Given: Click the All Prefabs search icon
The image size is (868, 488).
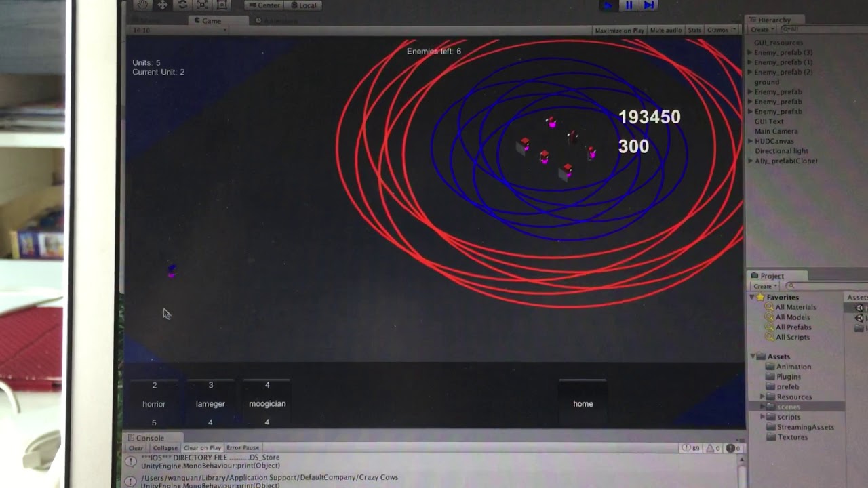Looking at the screenshot, I should click(x=769, y=327).
